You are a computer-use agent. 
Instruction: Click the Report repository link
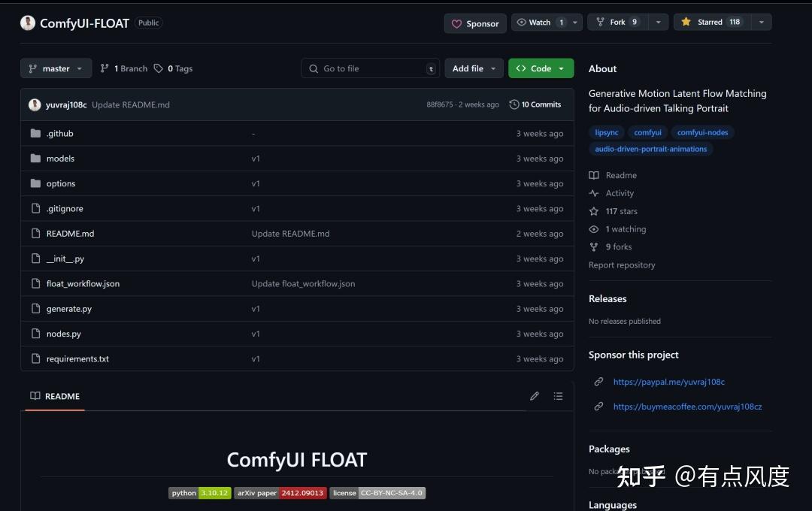(623, 265)
